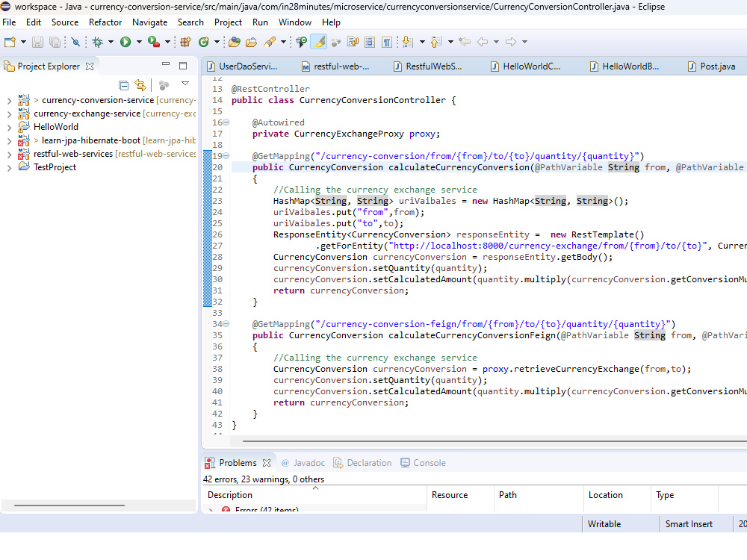Screen dimensions: 747x560
Task: Click the Debug bug icon
Action: [x=97, y=42]
